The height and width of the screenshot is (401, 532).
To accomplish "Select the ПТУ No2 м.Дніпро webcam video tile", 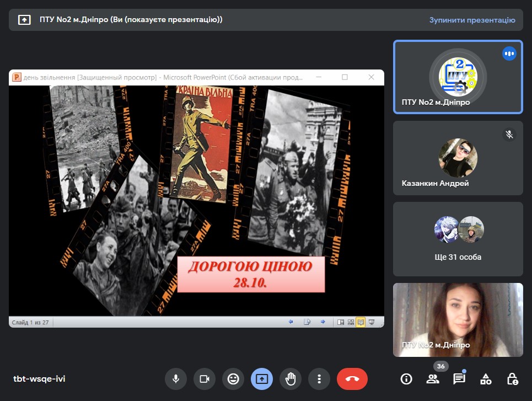I will click(458, 320).
